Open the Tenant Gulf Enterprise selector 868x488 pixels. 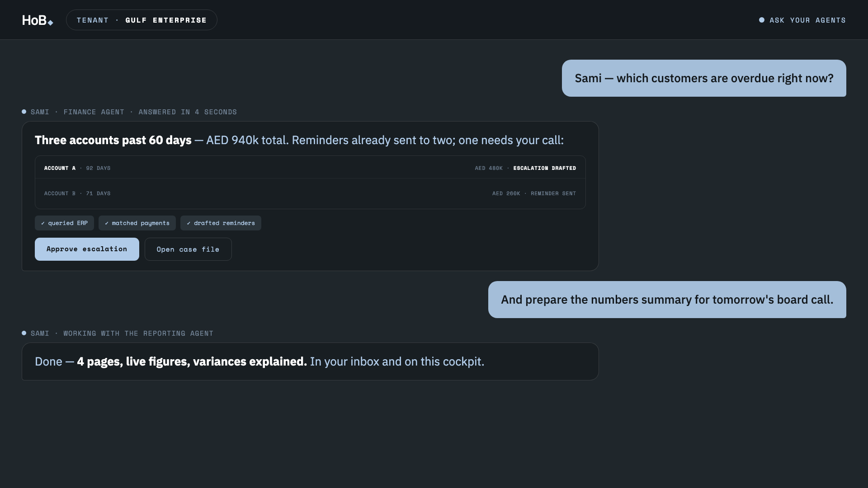[x=142, y=20]
